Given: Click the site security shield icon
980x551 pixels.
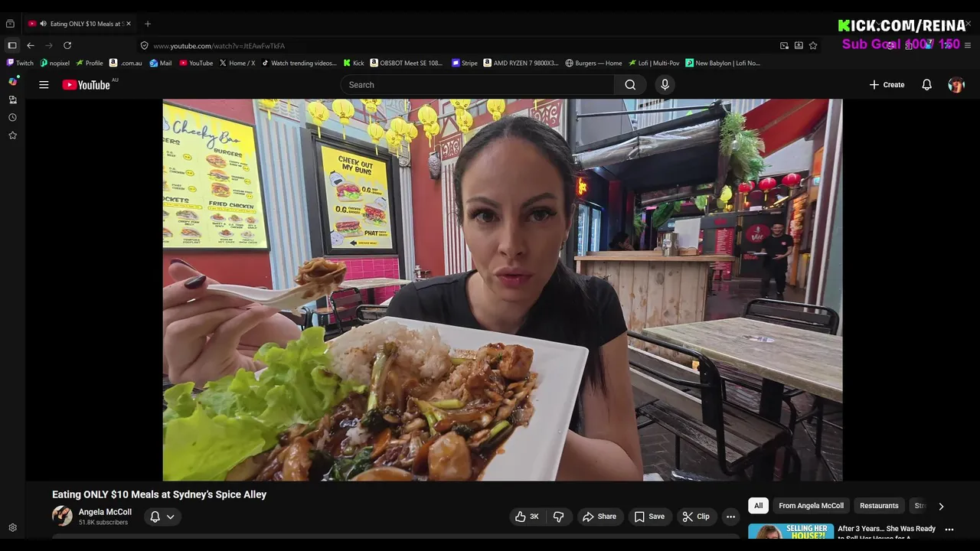Looking at the screenshot, I should [144, 46].
